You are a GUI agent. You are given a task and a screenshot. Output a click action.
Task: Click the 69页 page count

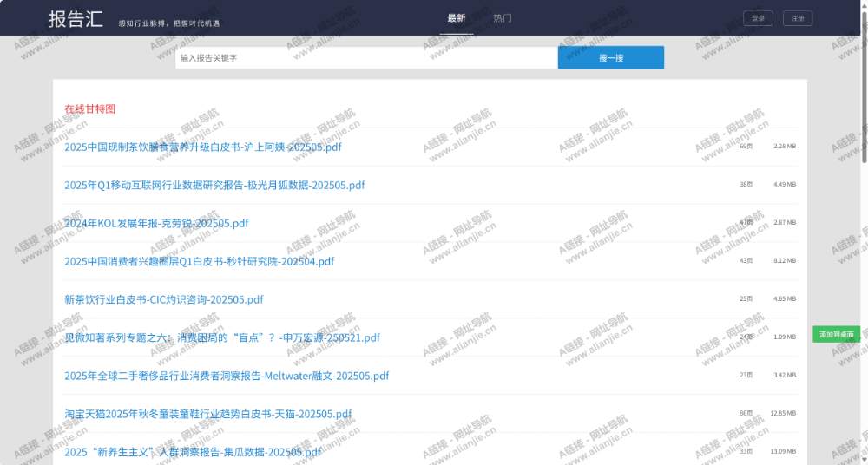point(746,147)
